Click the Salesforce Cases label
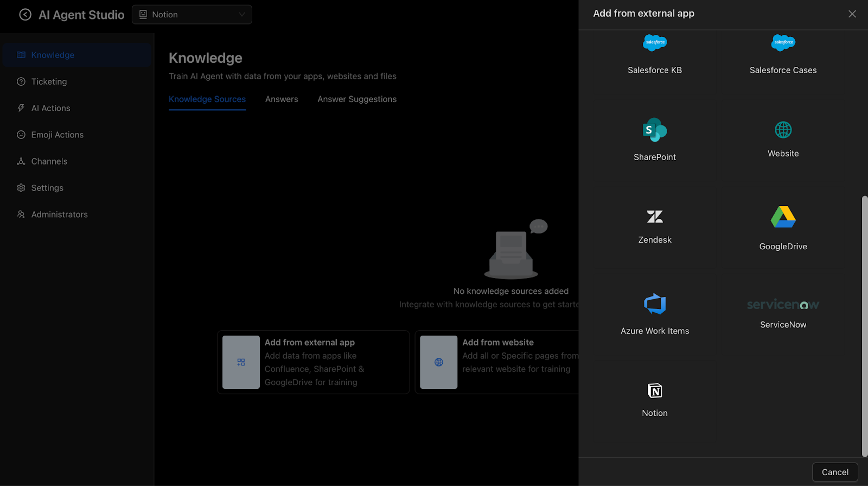 [783, 70]
